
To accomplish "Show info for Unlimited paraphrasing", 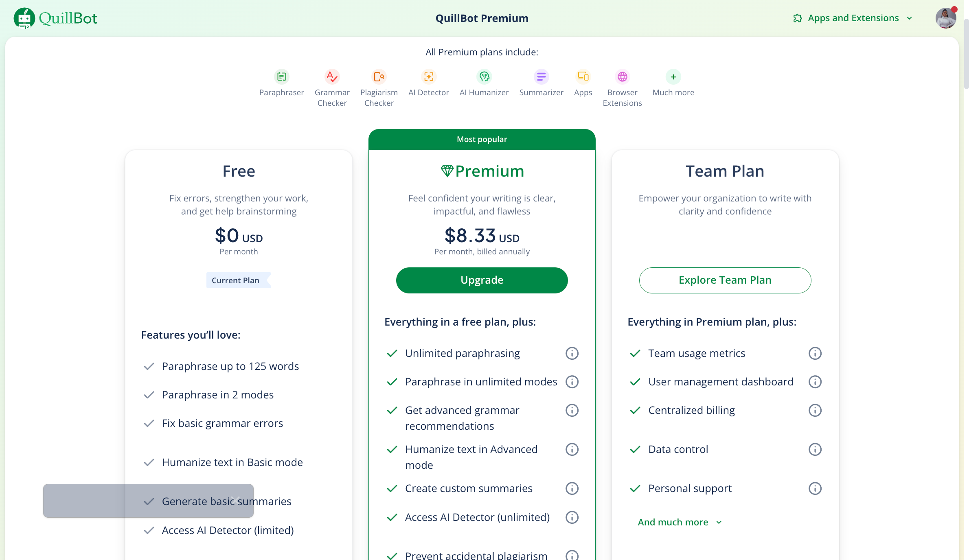I will tap(572, 353).
